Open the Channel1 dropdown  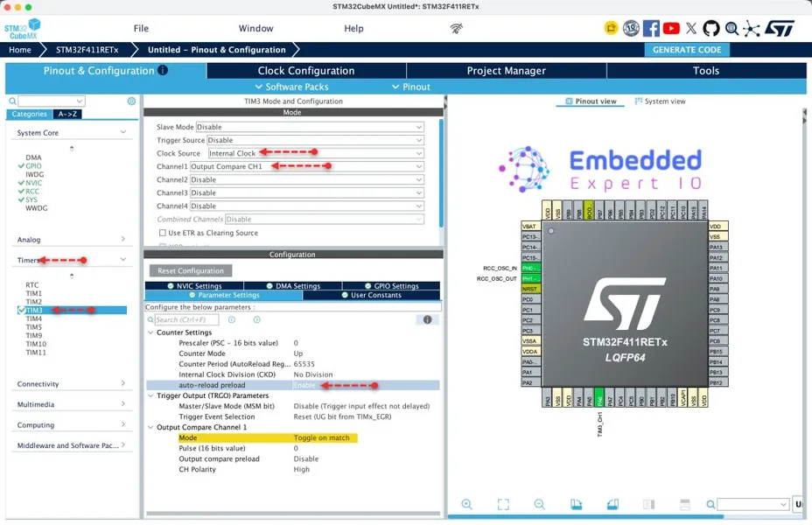306,167
